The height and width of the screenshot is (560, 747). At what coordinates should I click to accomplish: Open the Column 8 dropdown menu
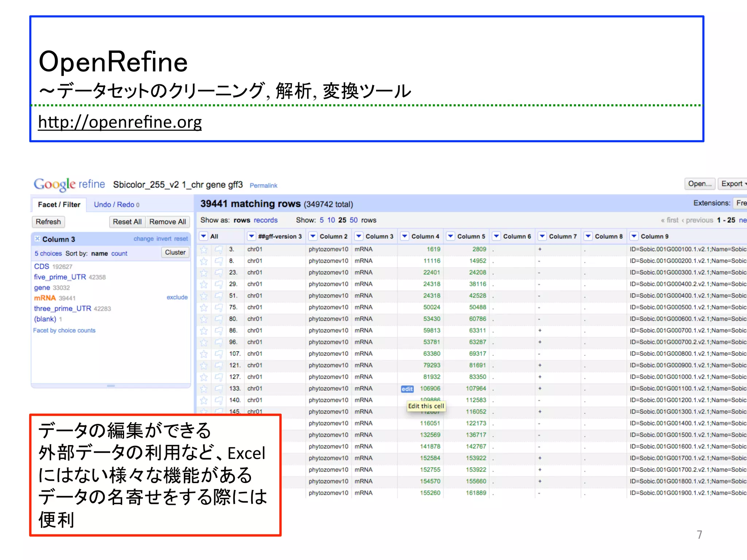(x=588, y=236)
